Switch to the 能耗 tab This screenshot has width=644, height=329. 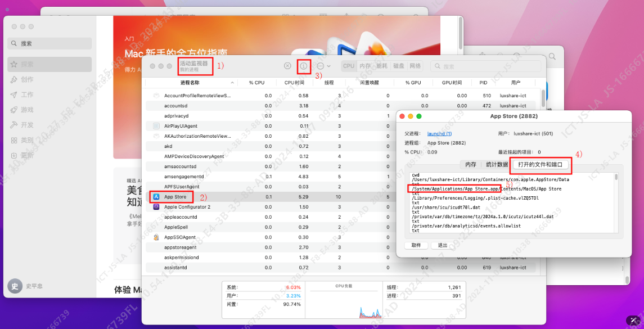click(x=381, y=66)
